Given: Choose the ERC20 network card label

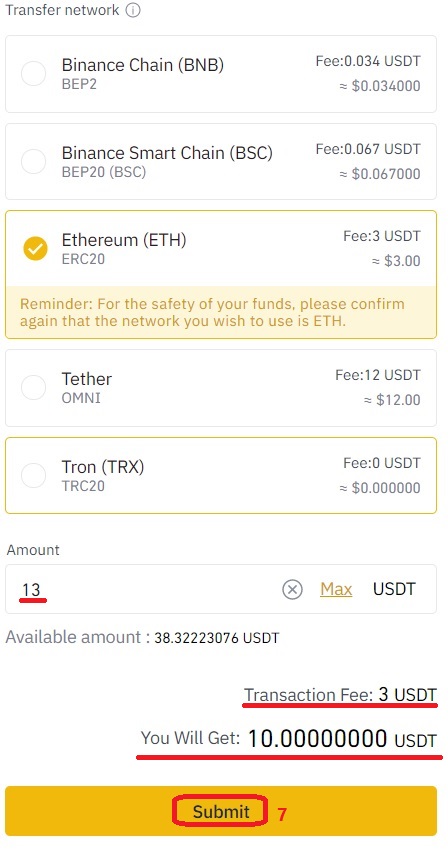Looking at the screenshot, I should click(x=83, y=259).
